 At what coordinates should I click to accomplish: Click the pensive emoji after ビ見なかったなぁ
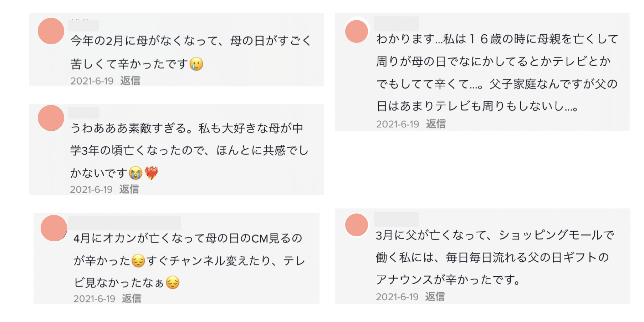[x=173, y=283]
